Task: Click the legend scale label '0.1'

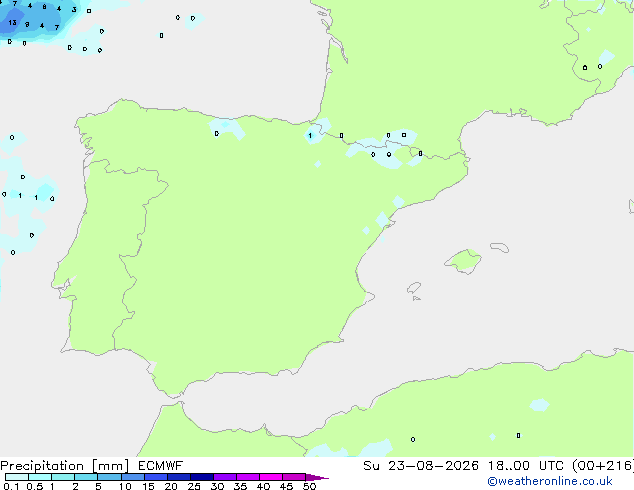Action: point(11,486)
